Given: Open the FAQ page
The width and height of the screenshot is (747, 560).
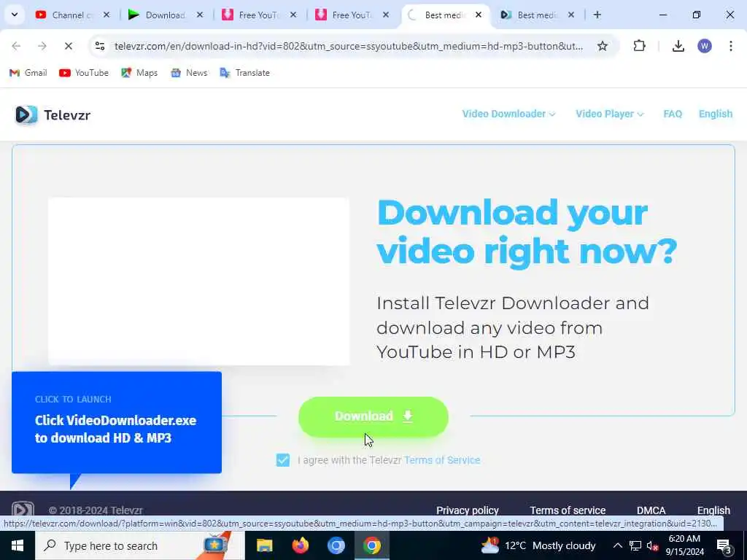Looking at the screenshot, I should point(673,114).
